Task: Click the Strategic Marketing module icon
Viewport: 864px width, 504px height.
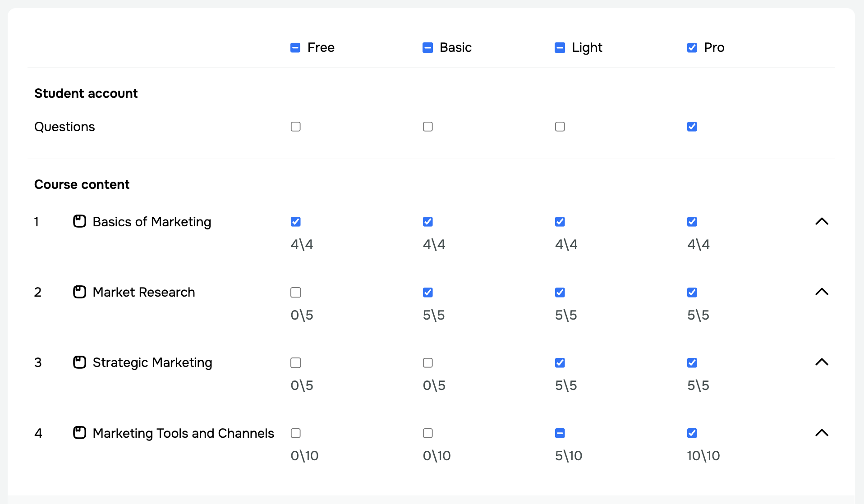Action: pos(79,362)
